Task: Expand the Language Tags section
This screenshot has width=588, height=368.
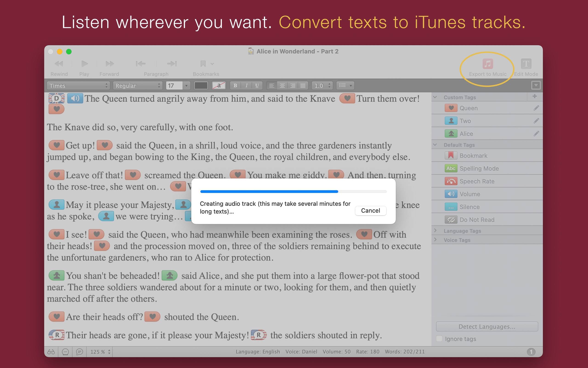Action: pos(435,230)
